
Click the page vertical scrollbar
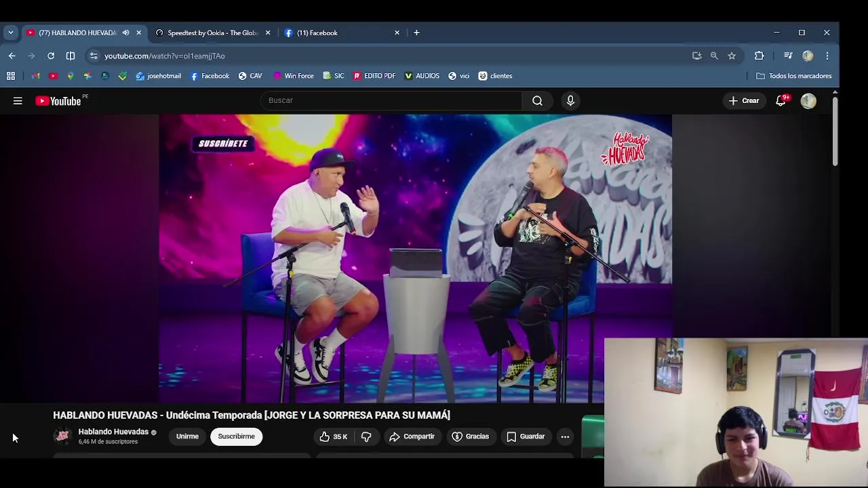(835, 131)
